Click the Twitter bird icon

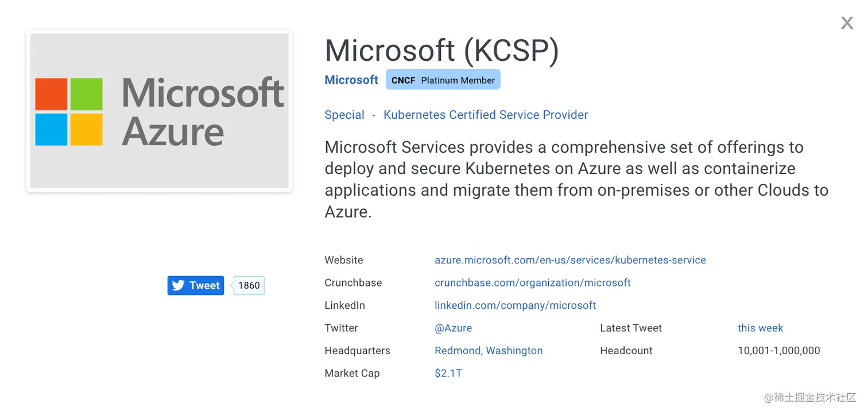tap(179, 285)
